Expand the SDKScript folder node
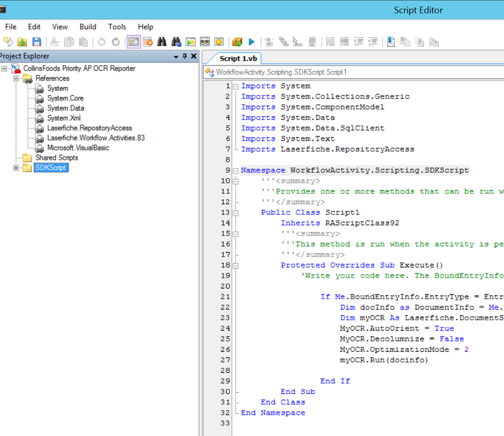The image size is (504, 436). point(16,168)
